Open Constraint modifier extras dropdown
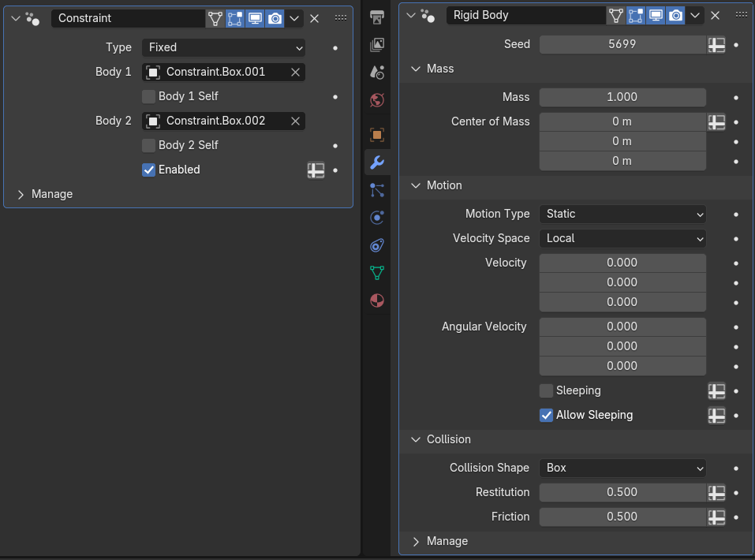Viewport: 755px width, 560px height. 294,19
